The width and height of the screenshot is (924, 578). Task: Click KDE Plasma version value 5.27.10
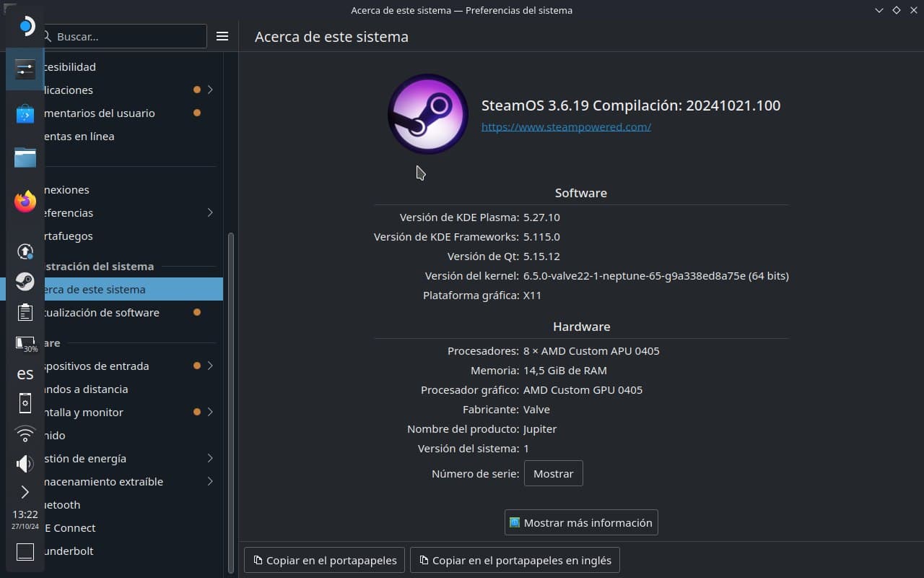click(x=541, y=217)
